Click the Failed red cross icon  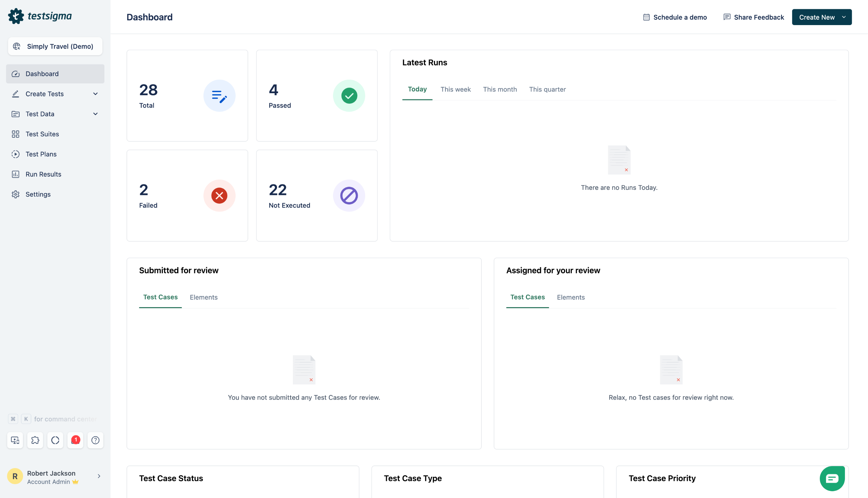tap(219, 196)
